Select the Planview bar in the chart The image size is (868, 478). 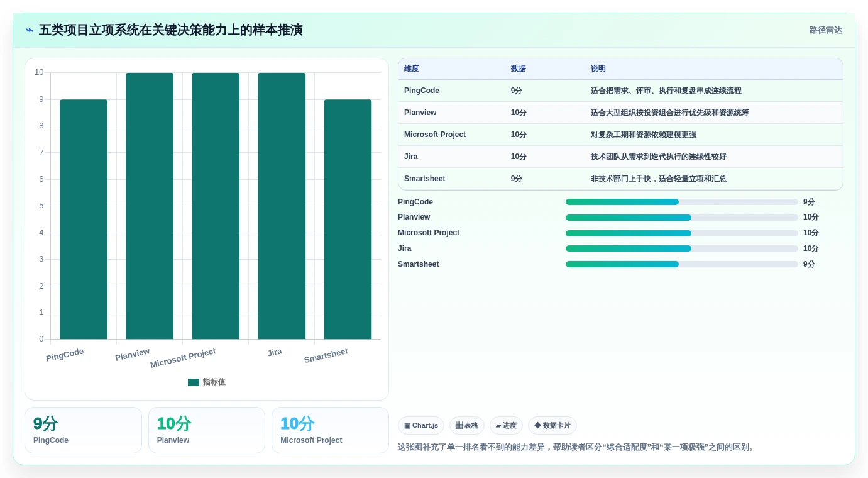click(x=150, y=206)
